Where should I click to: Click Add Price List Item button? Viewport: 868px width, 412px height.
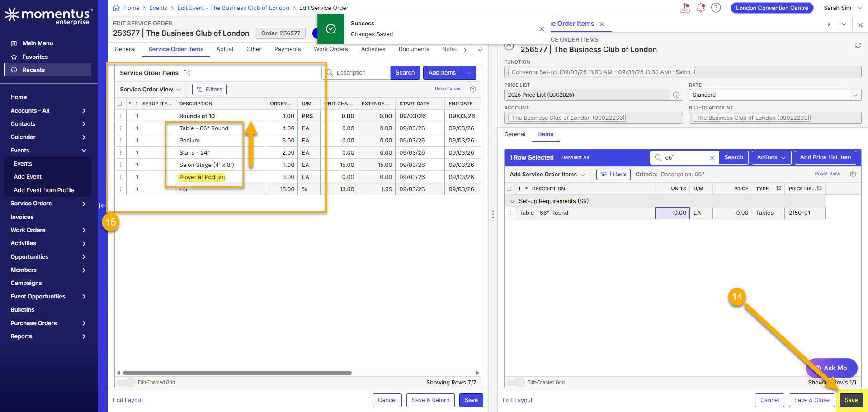pyautogui.click(x=826, y=157)
